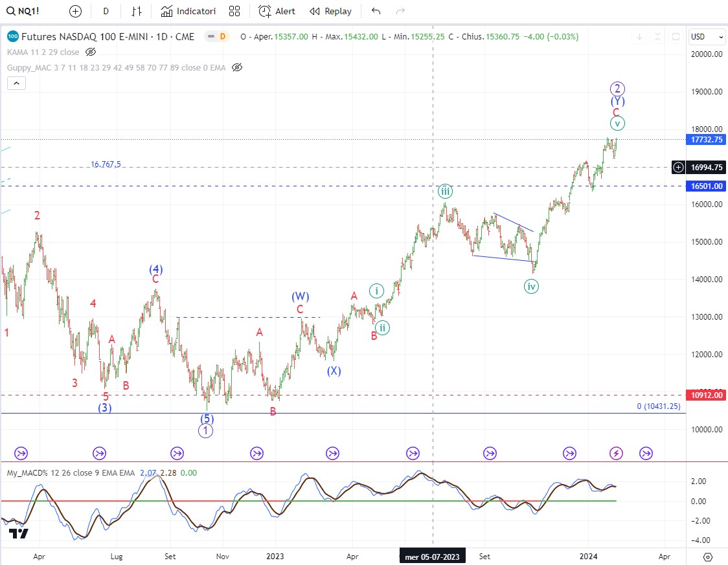Select the (W) wave label
This screenshot has width=728, height=565.
301,296
